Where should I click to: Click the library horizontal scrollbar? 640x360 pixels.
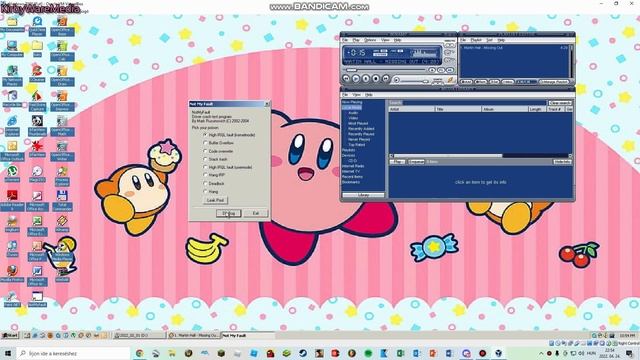(480, 156)
